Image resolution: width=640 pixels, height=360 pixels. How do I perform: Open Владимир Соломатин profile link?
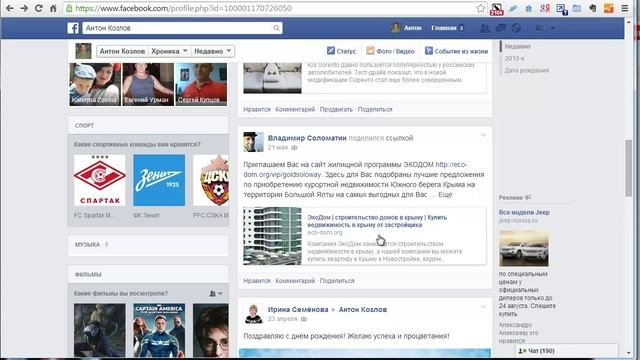(x=307, y=138)
